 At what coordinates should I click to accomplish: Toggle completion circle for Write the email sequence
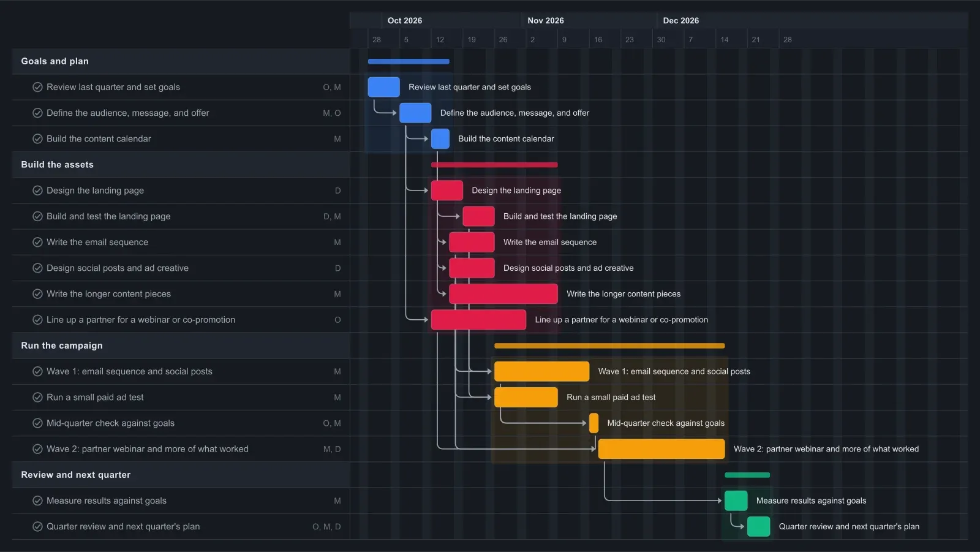37,242
